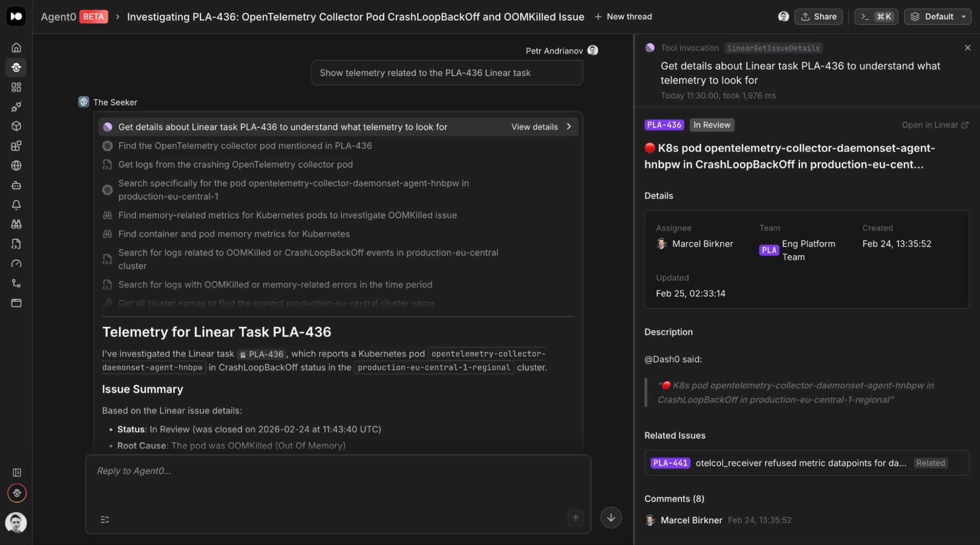The image size is (980, 545).
Task: Click the scroll-to-bottom arrow button
Action: coord(611,518)
